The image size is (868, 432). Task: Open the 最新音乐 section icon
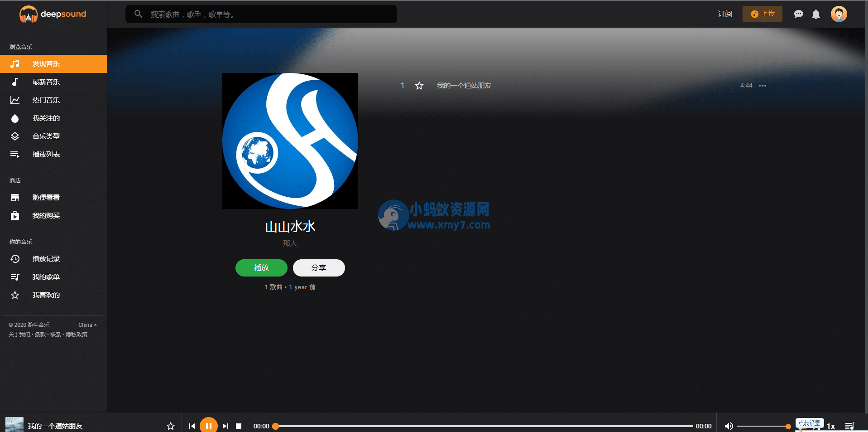(x=15, y=82)
